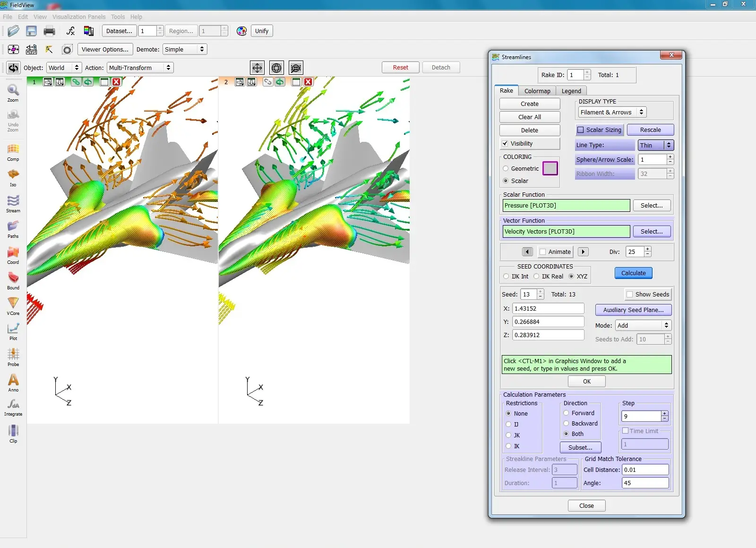Open Auxiliary Seed Plane dialog
Image resolution: width=756 pixels, height=548 pixels.
633,310
